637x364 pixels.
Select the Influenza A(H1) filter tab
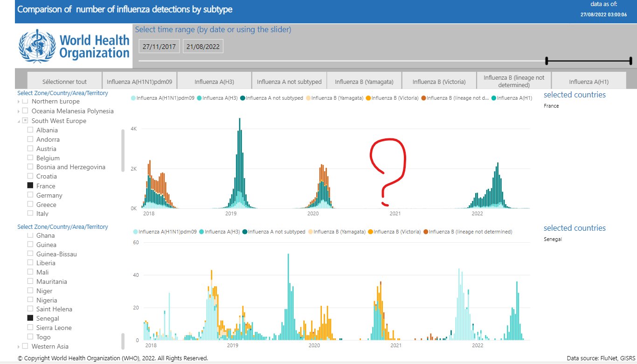point(589,80)
